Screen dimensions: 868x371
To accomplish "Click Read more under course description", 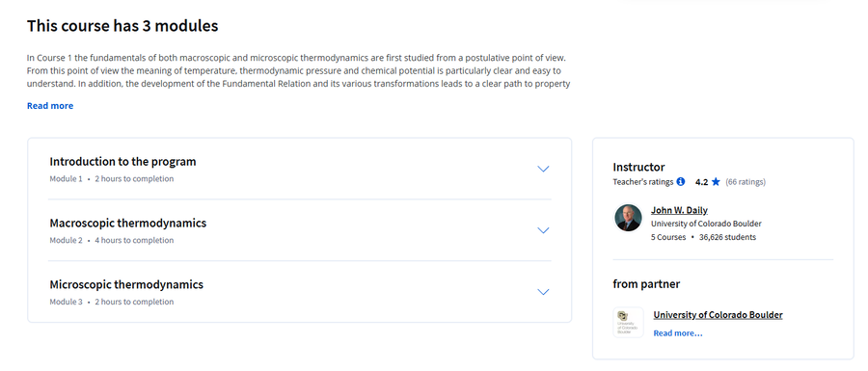I will point(50,106).
